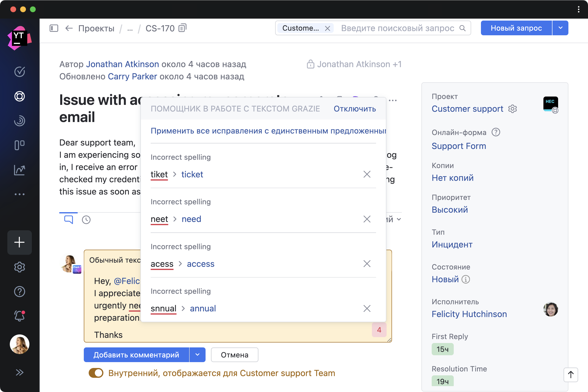The width and height of the screenshot is (588, 392).
Task: Click the CS-170 issue tab label
Action: [160, 28]
